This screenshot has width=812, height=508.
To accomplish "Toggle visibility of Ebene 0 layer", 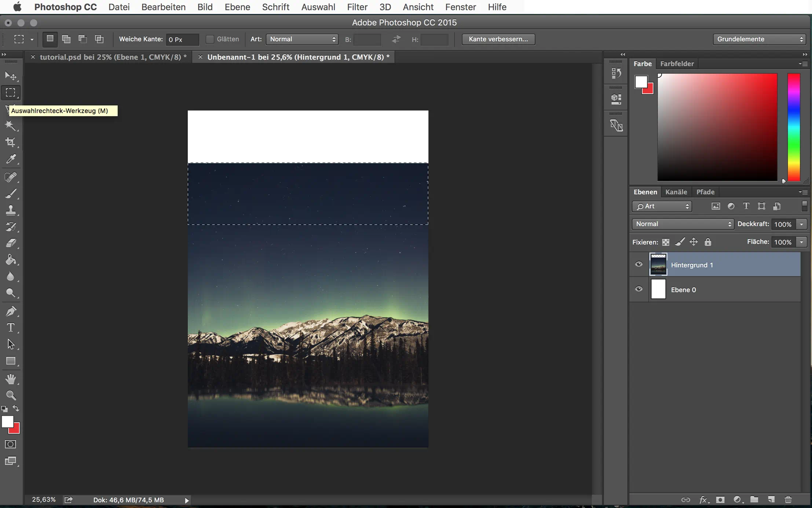I will point(639,289).
